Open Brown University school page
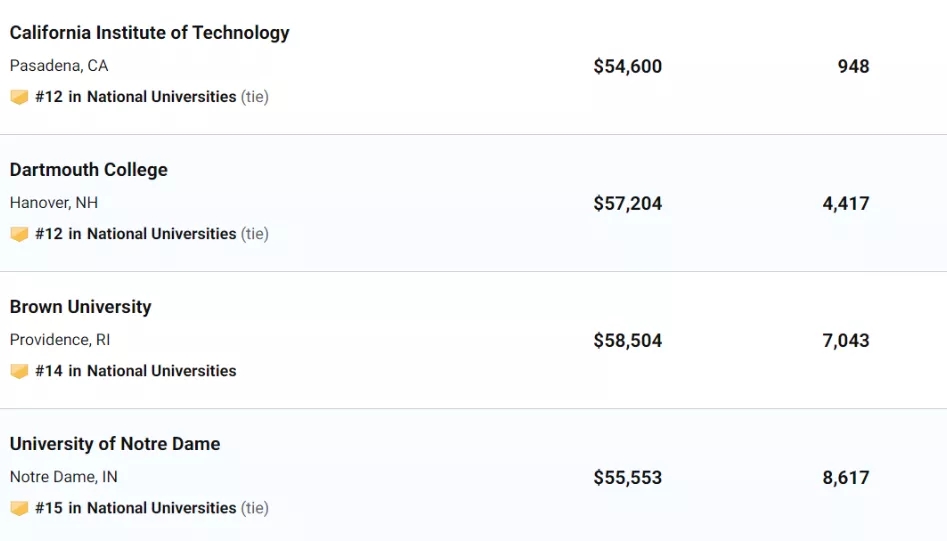Image resolution: width=947 pixels, height=541 pixels. tap(80, 307)
